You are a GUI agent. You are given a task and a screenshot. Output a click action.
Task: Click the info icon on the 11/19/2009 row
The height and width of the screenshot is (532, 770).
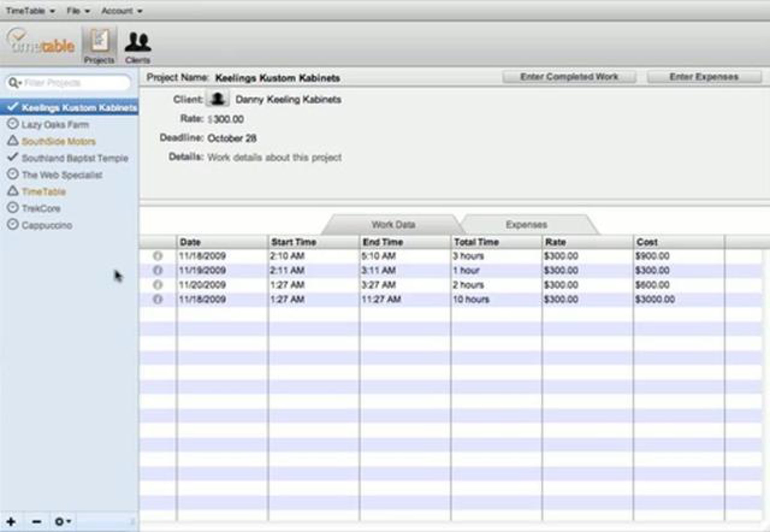(x=157, y=270)
